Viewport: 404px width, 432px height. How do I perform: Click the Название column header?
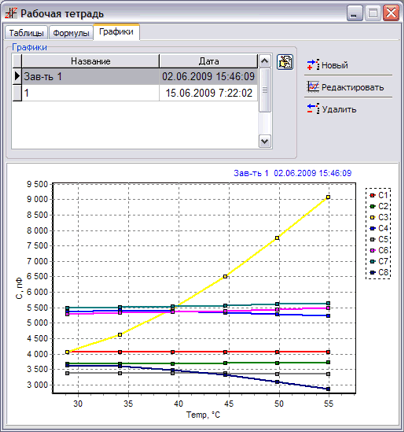tap(90, 61)
